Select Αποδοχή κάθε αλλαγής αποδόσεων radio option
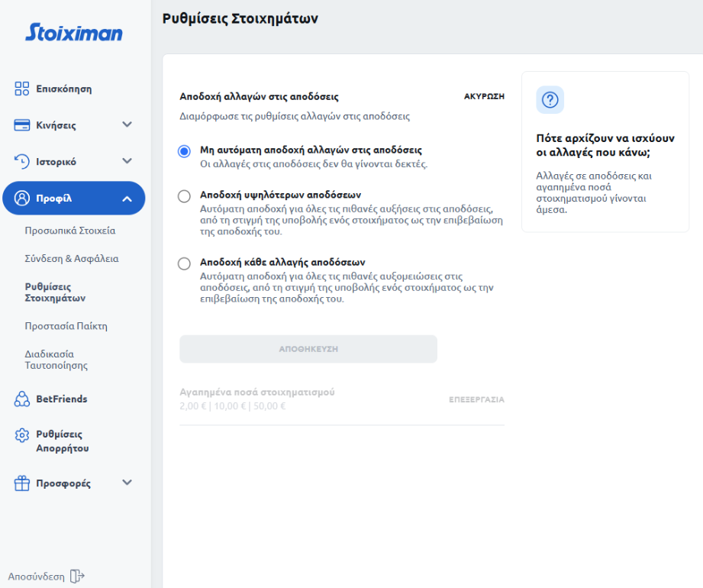The height and width of the screenshot is (588, 703). click(184, 263)
